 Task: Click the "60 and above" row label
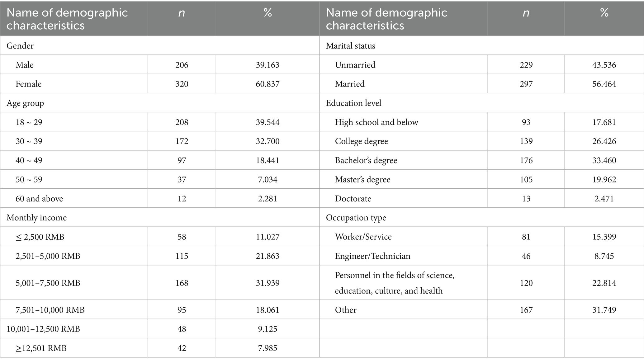(x=39, y=199)
